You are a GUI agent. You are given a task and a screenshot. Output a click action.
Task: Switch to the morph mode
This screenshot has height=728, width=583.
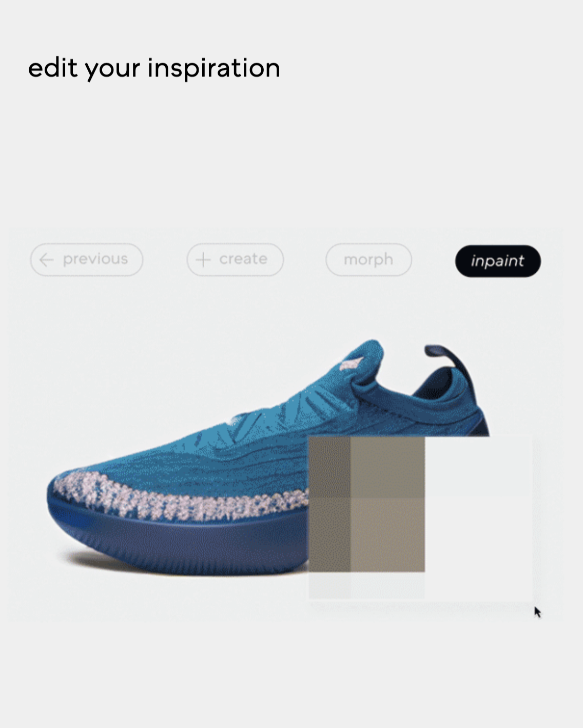(x=368, y=260)
